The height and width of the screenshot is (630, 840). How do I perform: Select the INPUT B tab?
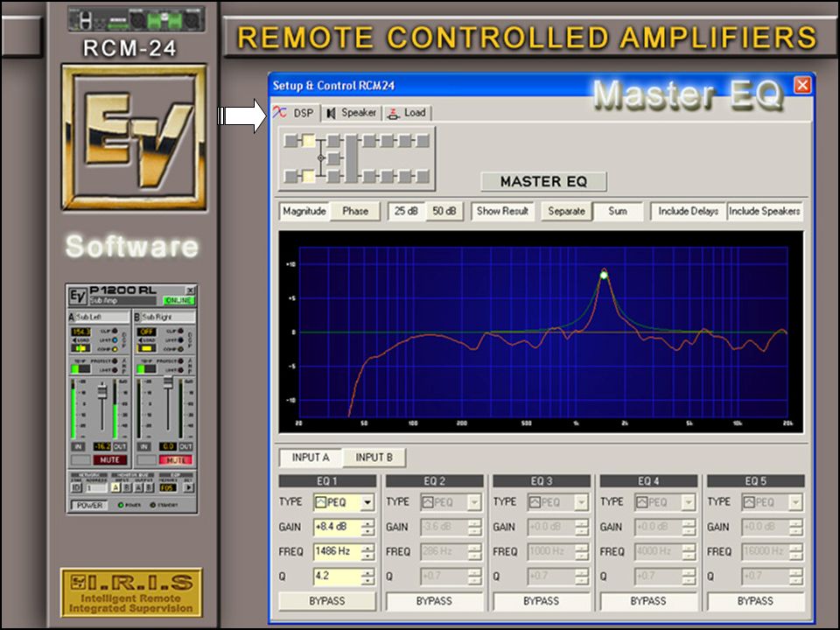(374, 458)
